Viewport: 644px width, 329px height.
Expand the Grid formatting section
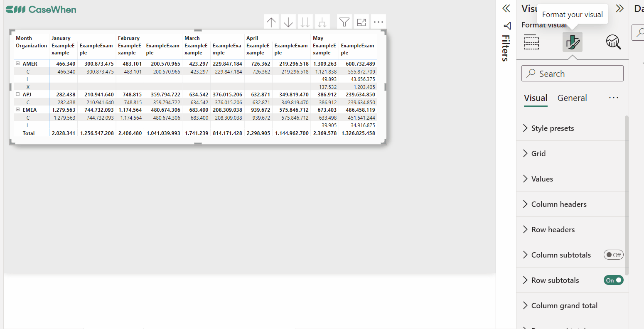coord(538,153)
